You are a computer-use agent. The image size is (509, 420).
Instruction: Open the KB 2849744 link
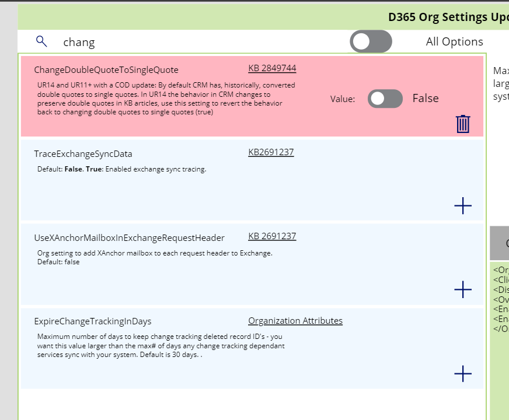coord(272,68)
